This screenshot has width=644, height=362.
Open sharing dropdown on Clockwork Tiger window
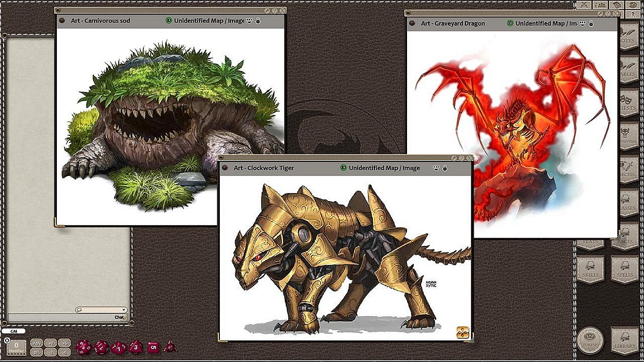436,168
